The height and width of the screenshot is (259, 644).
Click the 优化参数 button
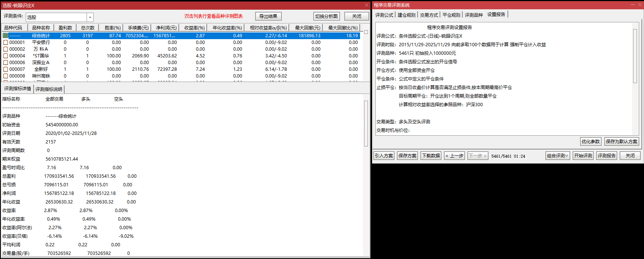point(591,142)
